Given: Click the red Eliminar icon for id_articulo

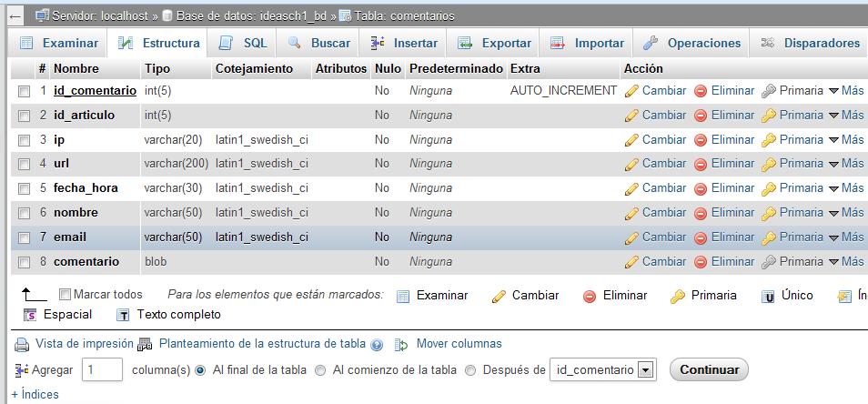Looking at the screenshot, I should tap(701, 116).
